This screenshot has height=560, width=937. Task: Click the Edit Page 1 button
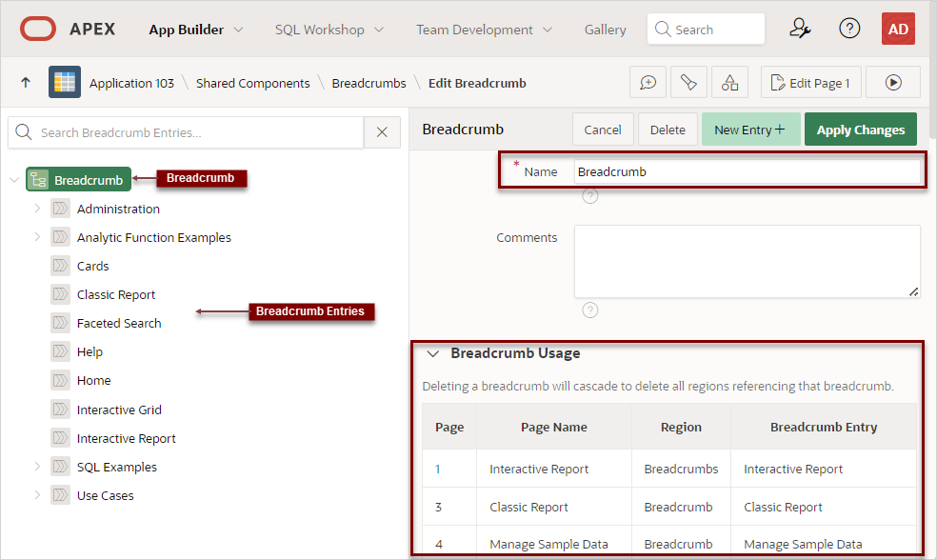811,83
